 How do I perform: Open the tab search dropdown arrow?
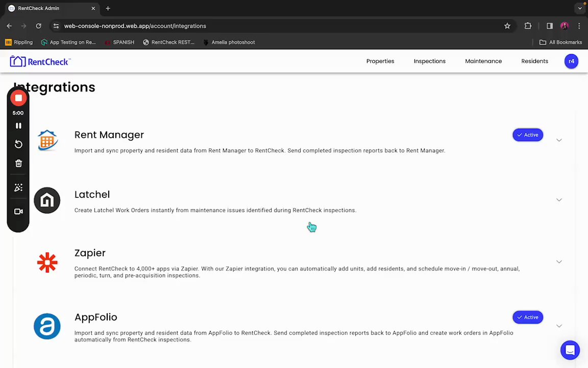[580, 8]
